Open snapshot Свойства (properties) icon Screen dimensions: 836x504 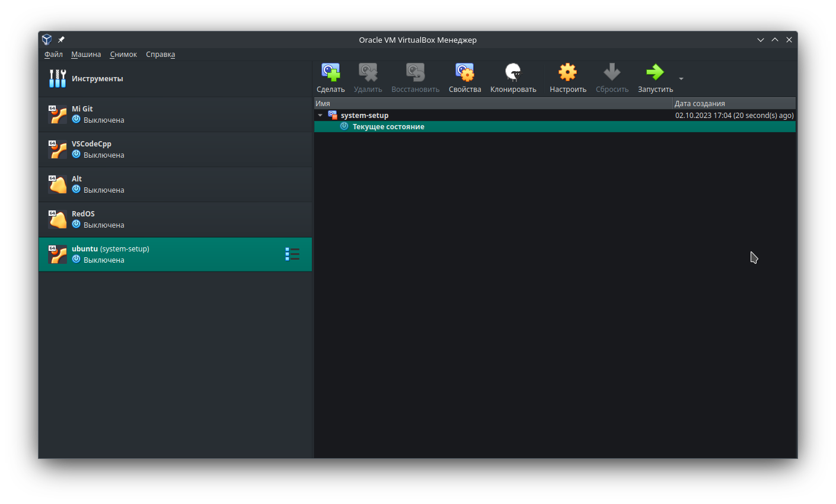pyautogui.click(x=464, y=72)
